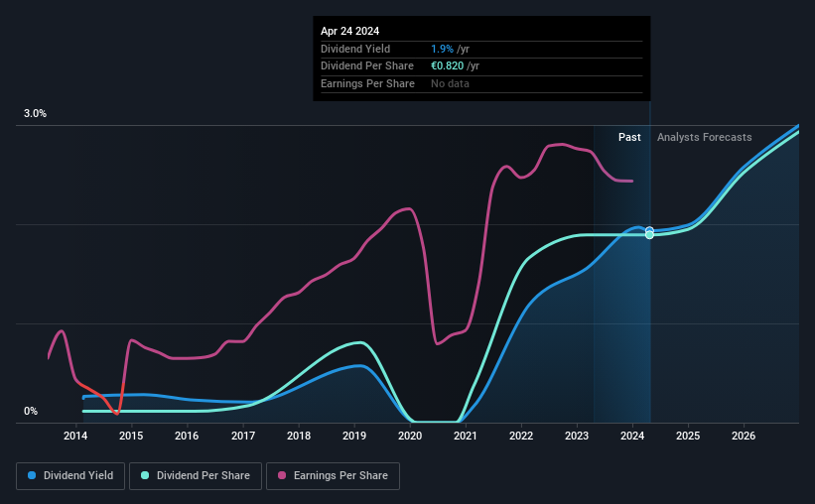Click the 2019 x-axis label
The image size is (815, 504).
point(354,436)
